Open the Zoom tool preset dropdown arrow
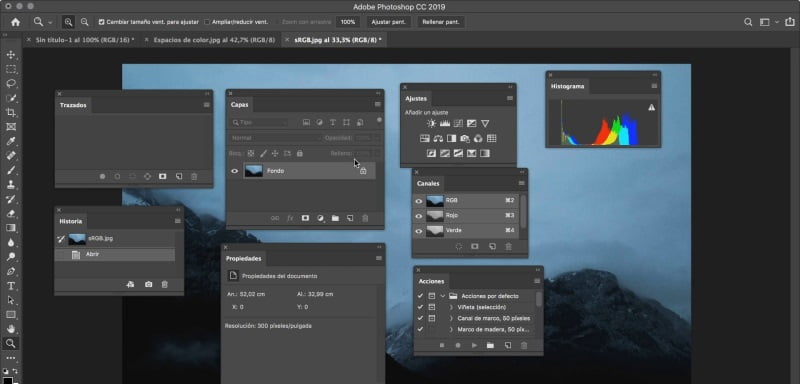The image size is (800, 384). (x=50, y=22)
